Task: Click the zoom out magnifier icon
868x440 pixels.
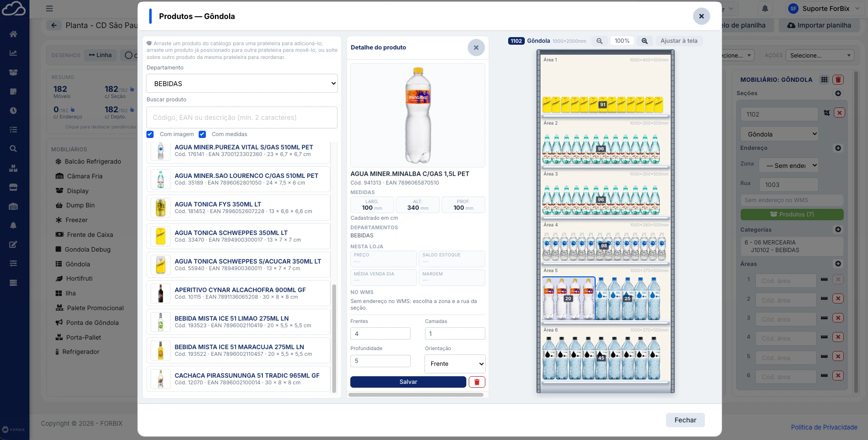Action: (599, 41)
